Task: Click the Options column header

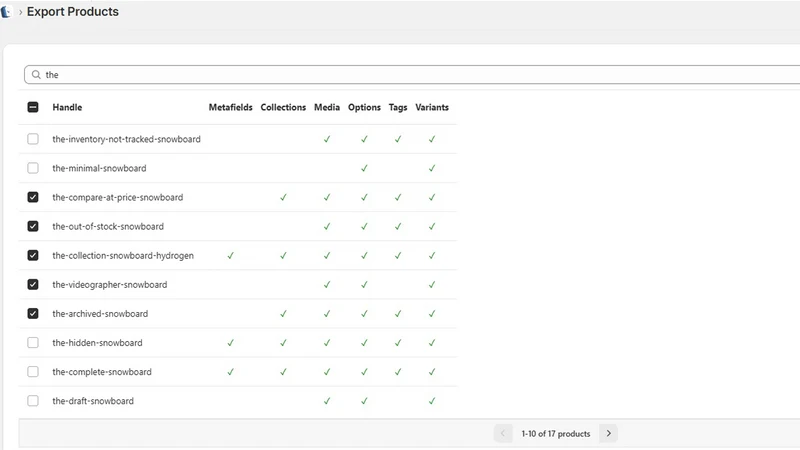Action: click(364, 107)
